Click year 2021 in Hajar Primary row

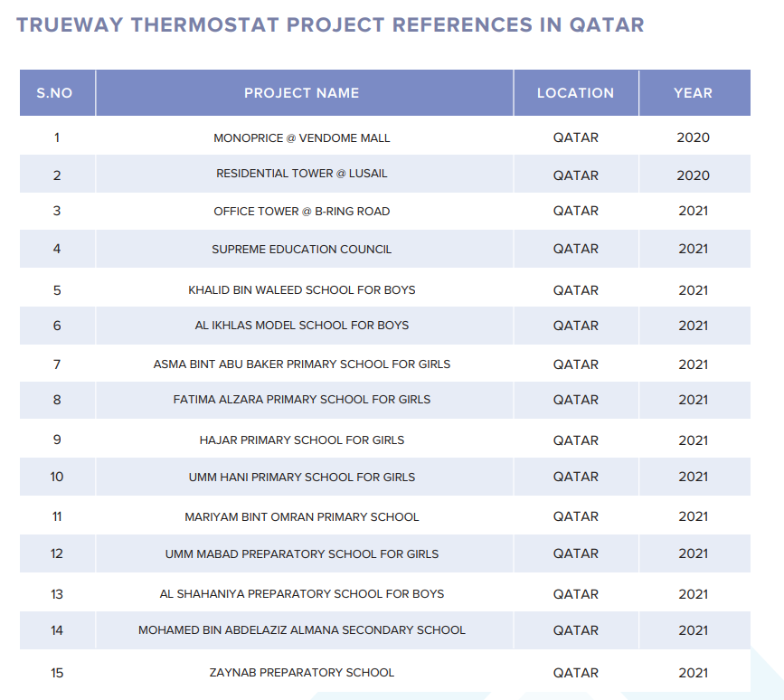[693, 440]
